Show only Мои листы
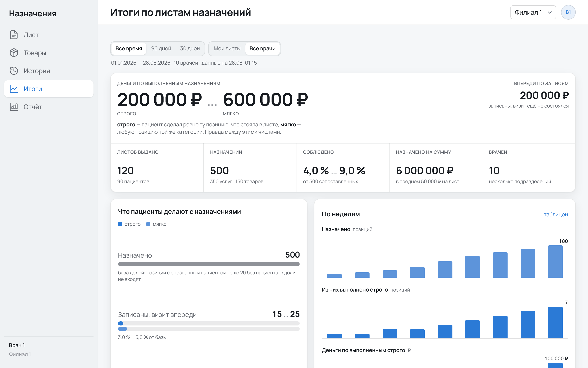 click(x=227, y=48)
